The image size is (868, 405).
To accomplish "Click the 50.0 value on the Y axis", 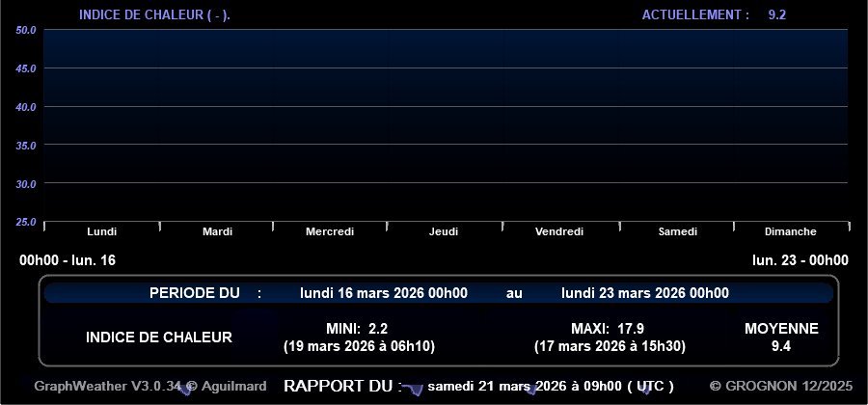I will pos(26,30).
